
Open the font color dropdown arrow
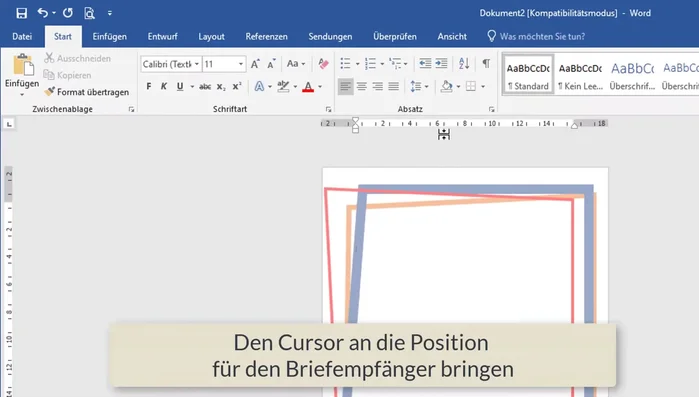(320, 86)
